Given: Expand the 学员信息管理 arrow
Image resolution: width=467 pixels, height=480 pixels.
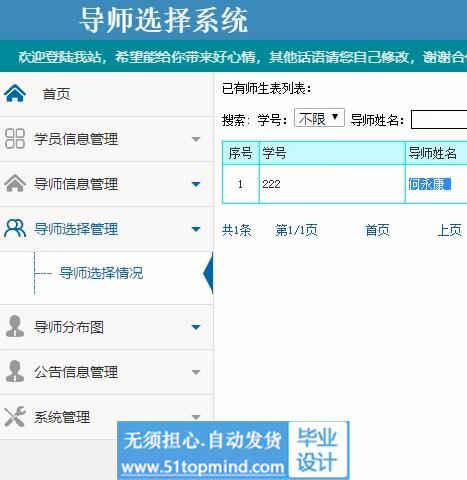Looking at the screenshot, I should point(196,139).
